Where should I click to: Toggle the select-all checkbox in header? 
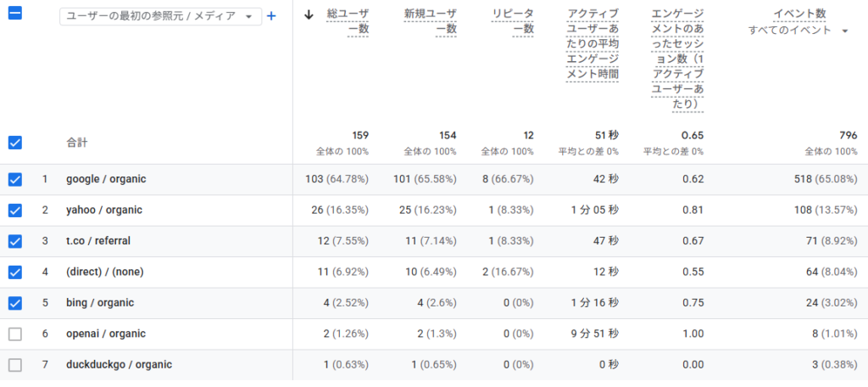click(x=15, y=14)
